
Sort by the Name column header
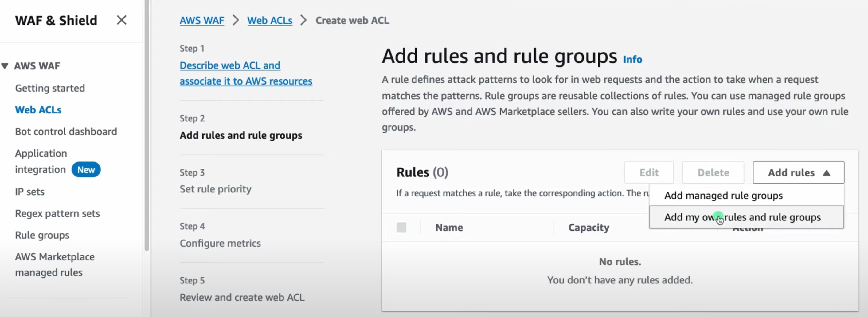tap(449, 228)
